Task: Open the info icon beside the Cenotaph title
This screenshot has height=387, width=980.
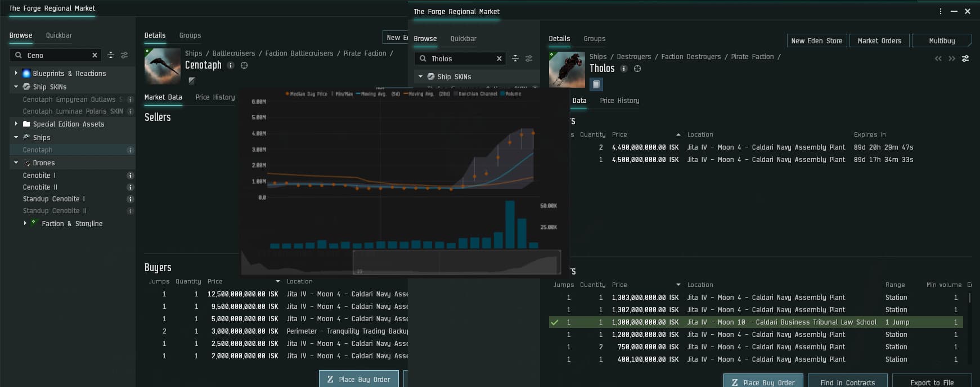Action: tap(231, 65)
